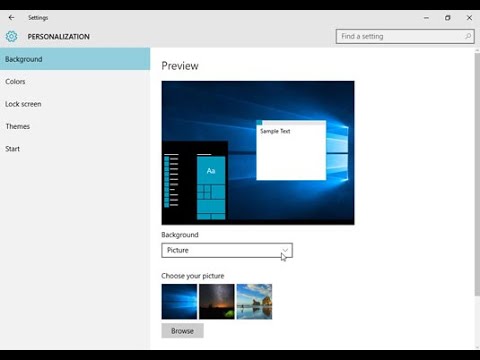Click the PERSONALIZATION heading text

[59, 37]
